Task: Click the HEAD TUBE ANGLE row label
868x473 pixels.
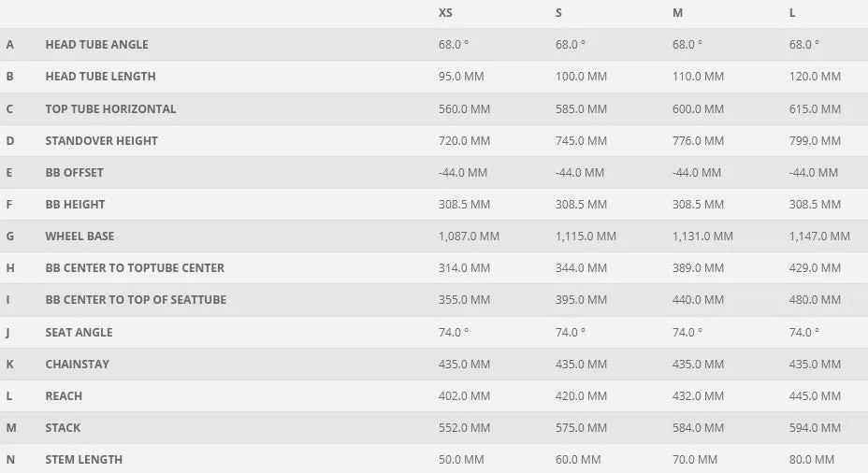Action: click(97, 44)
